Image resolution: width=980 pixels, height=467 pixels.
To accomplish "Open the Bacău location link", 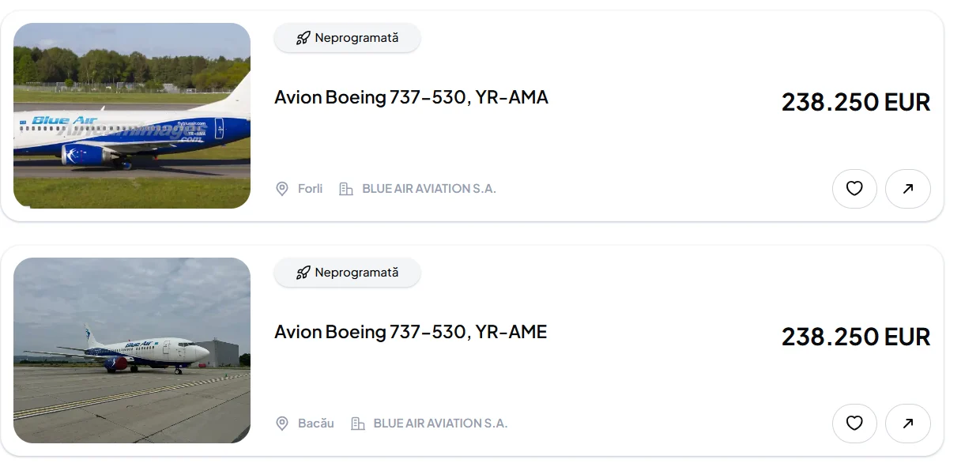I will coord(316,424).
